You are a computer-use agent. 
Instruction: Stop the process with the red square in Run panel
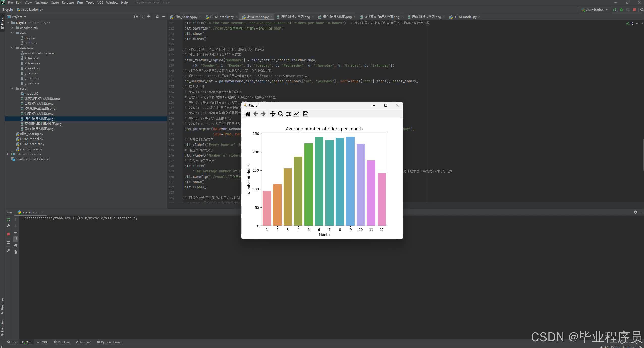point(8,234)
